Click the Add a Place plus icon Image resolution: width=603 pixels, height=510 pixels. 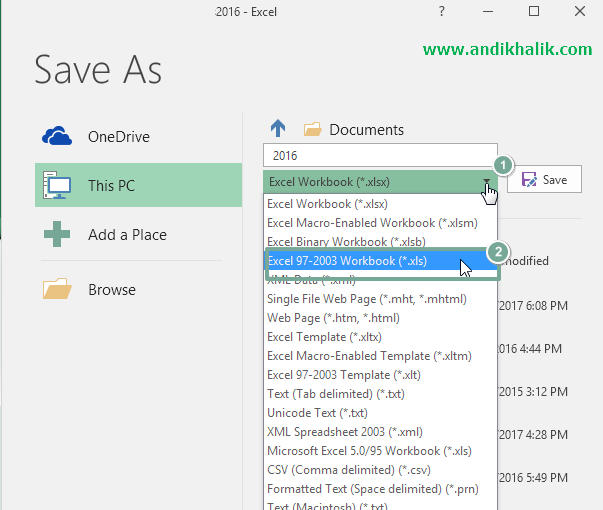point(57,234)
